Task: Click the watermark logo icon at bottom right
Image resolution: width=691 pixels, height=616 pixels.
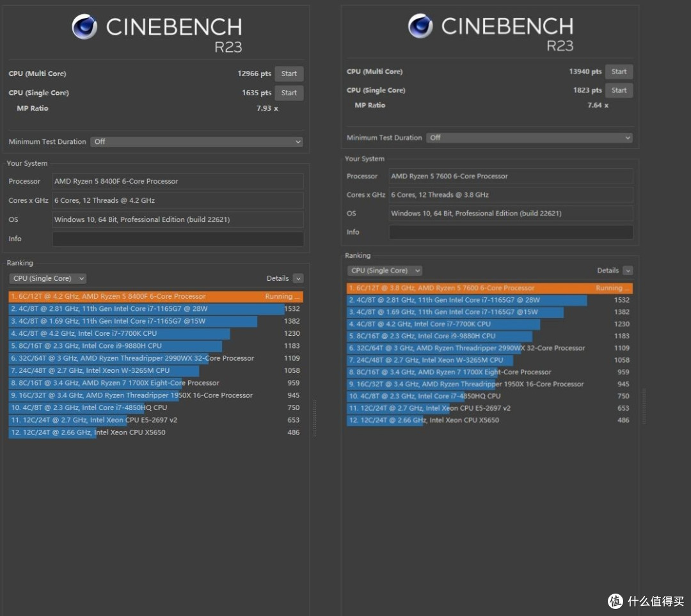Action: (616, 601)
